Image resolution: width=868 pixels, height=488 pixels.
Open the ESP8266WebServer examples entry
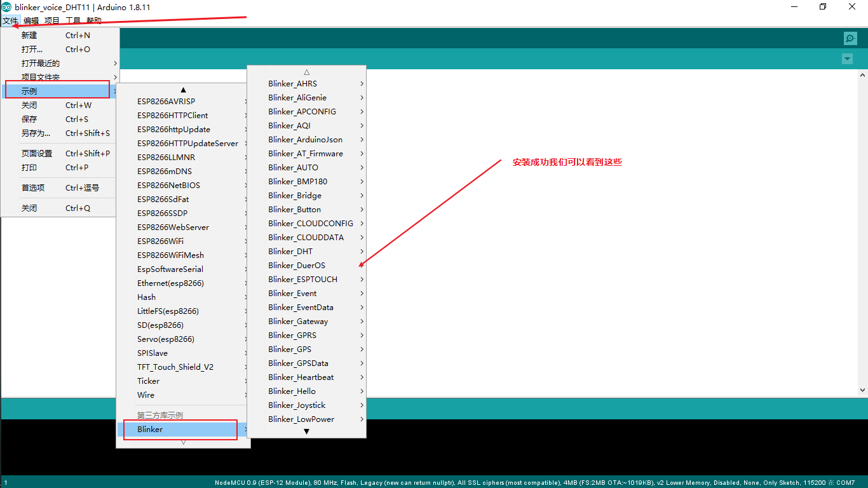click(x=172, y=227)
